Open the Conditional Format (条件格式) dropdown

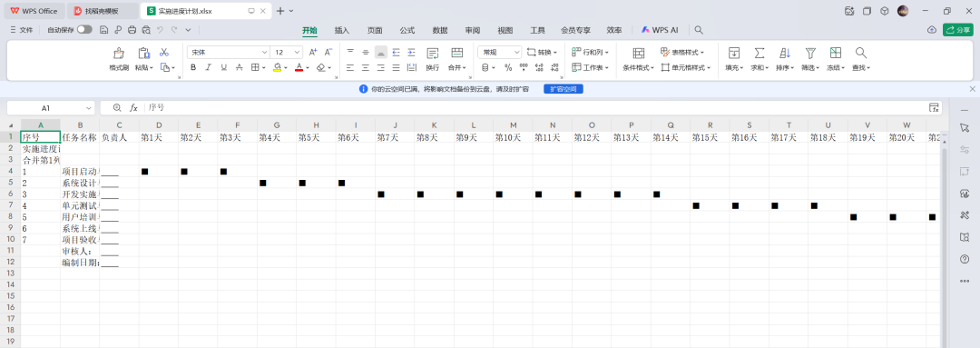[x=638, y=67]
